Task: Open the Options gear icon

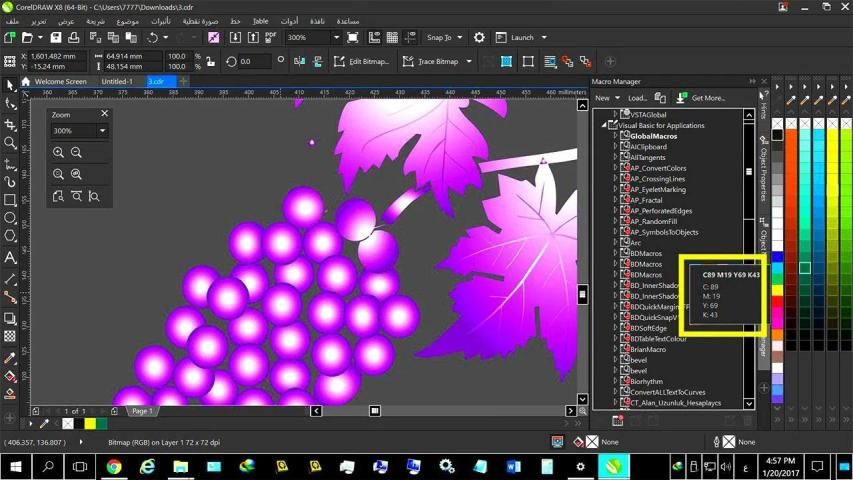Action: pos(479,37)
